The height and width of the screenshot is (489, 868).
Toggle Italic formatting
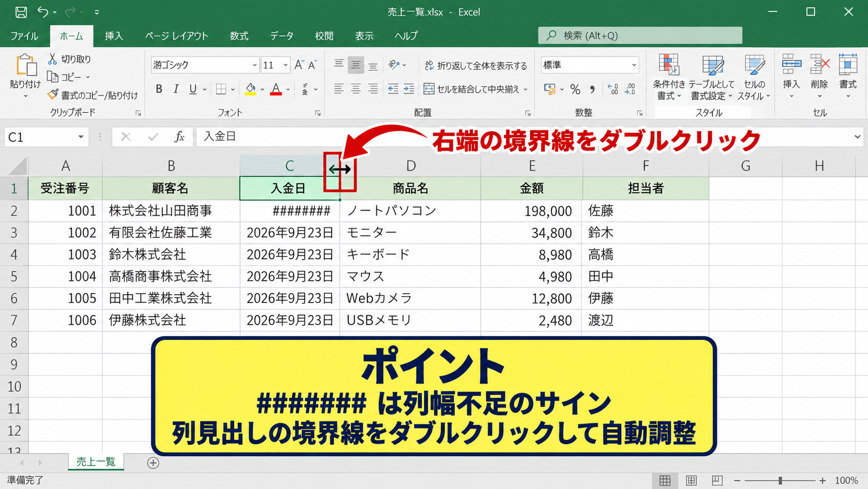(x=176, y=89)
